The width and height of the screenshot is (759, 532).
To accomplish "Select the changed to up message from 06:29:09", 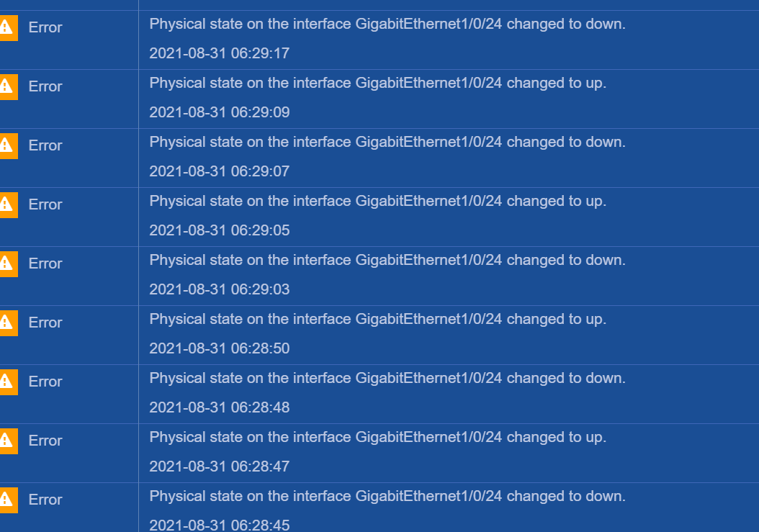I will 378,83.
